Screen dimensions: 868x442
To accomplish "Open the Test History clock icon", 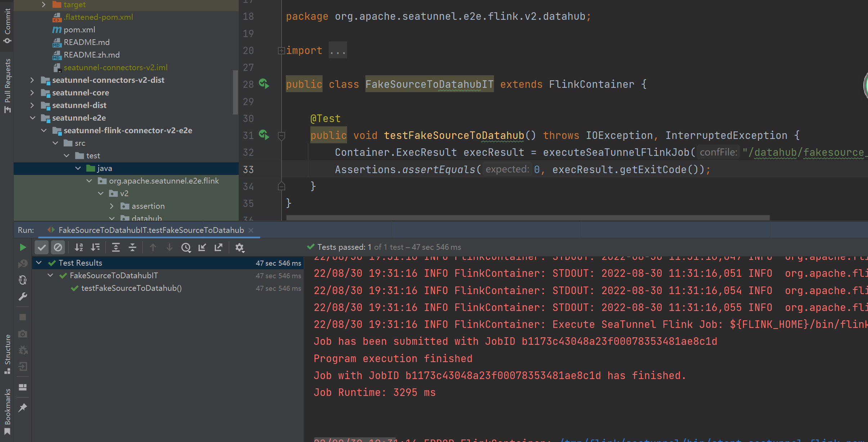I will point(186,247).
